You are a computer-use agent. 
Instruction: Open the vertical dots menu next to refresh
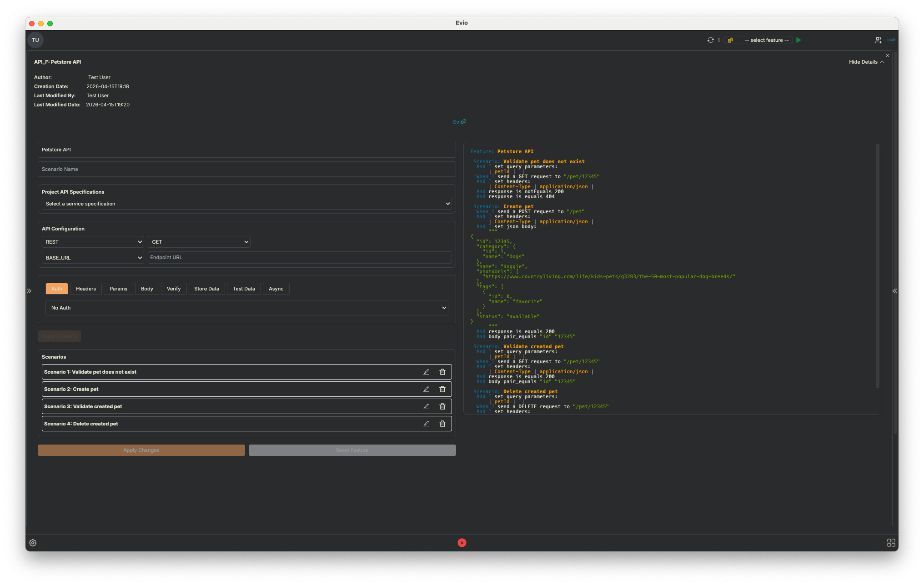719,40
